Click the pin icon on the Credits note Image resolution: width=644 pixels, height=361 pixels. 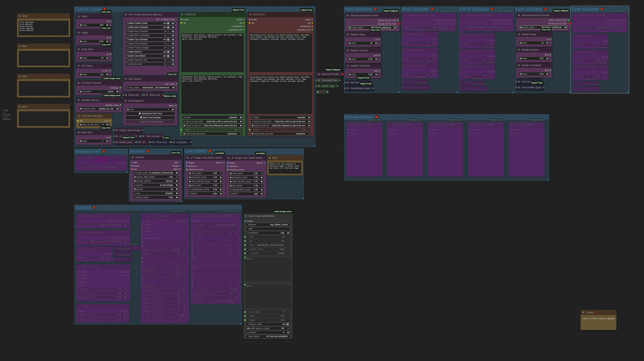click(x=595, y=313)
